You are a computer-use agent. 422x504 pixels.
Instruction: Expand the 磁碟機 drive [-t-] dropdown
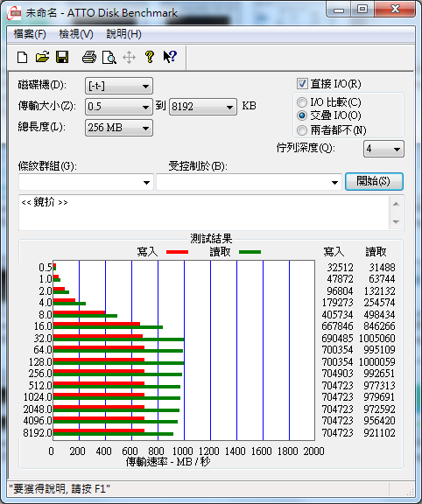pyautogui.click(x=119, y=86)
